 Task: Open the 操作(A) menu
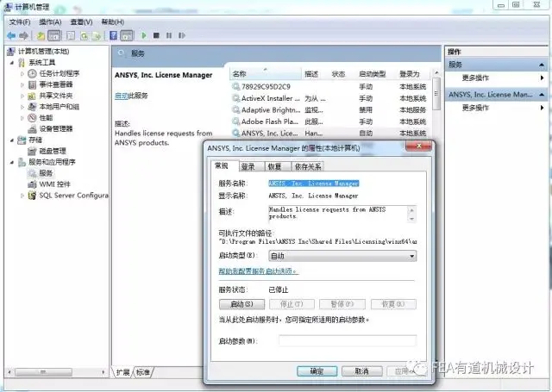point(50,22)
